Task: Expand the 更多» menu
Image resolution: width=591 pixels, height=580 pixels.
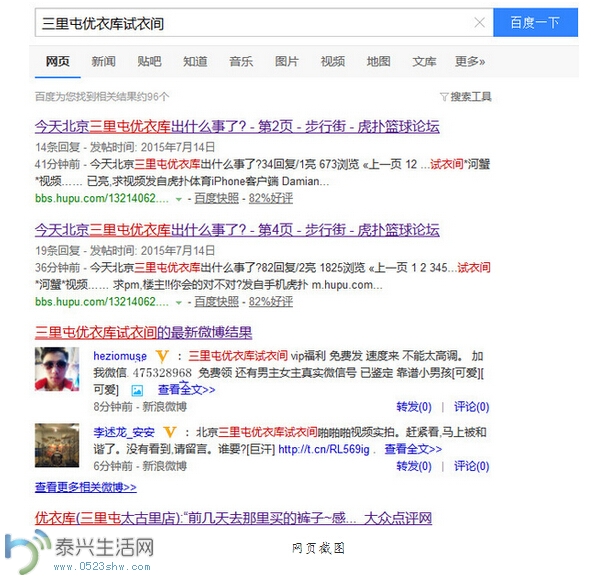Action: (470, 61)
